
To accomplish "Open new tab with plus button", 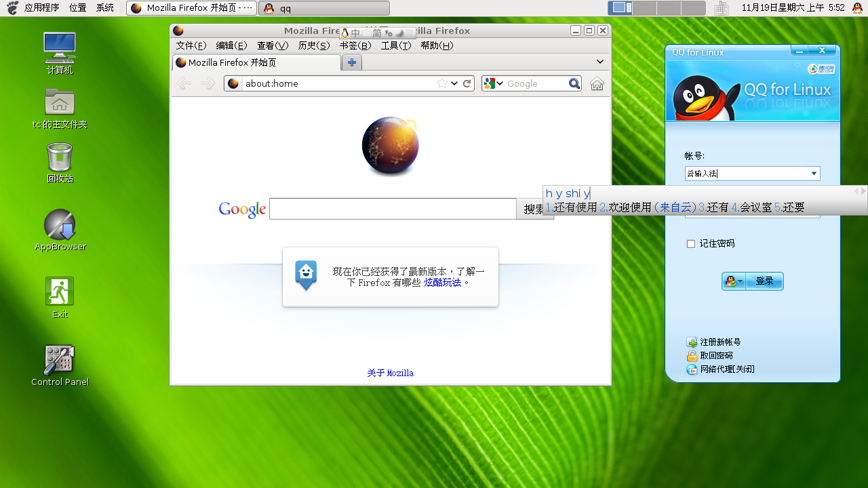I will click(x=351, y=62).
